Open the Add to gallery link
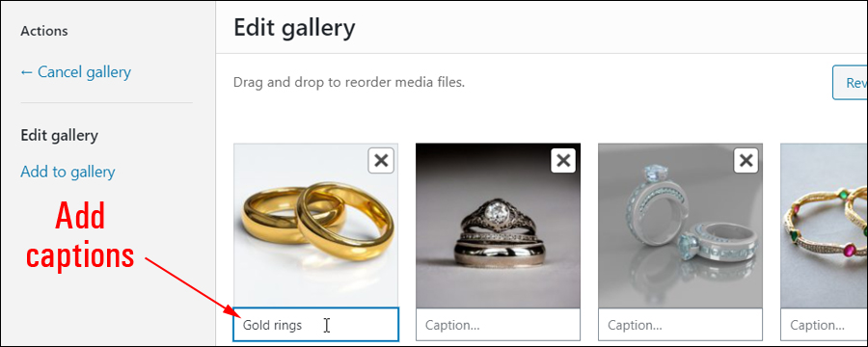868x347 pixels. (68, 172)
